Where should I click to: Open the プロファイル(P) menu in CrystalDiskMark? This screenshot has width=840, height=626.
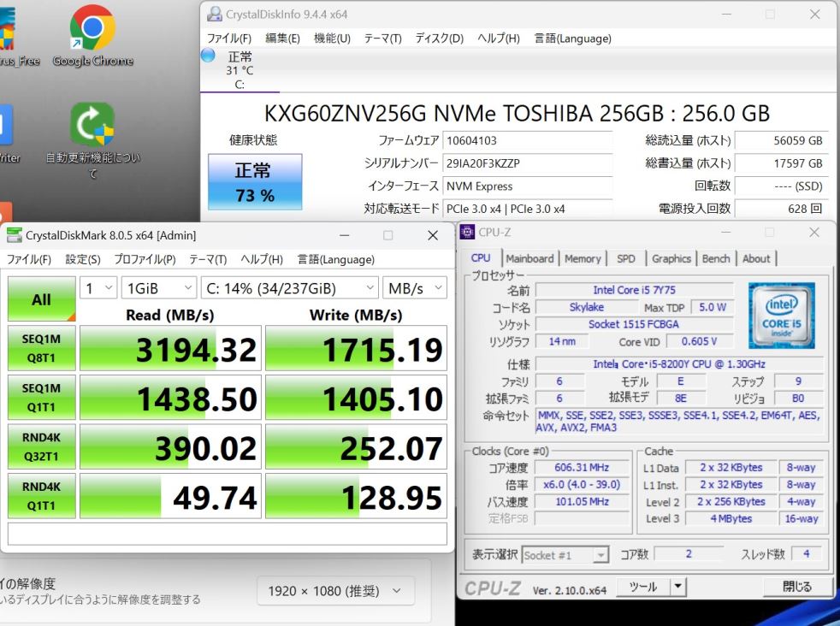[x=145, y=259]
